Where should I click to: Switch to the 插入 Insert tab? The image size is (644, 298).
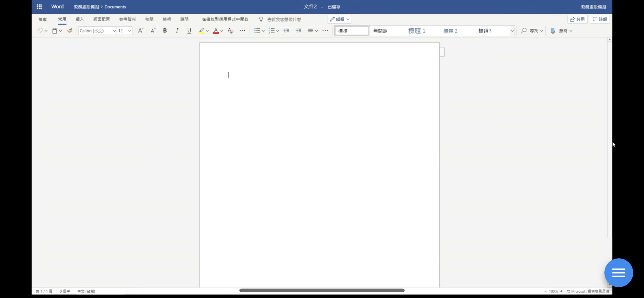80,19
